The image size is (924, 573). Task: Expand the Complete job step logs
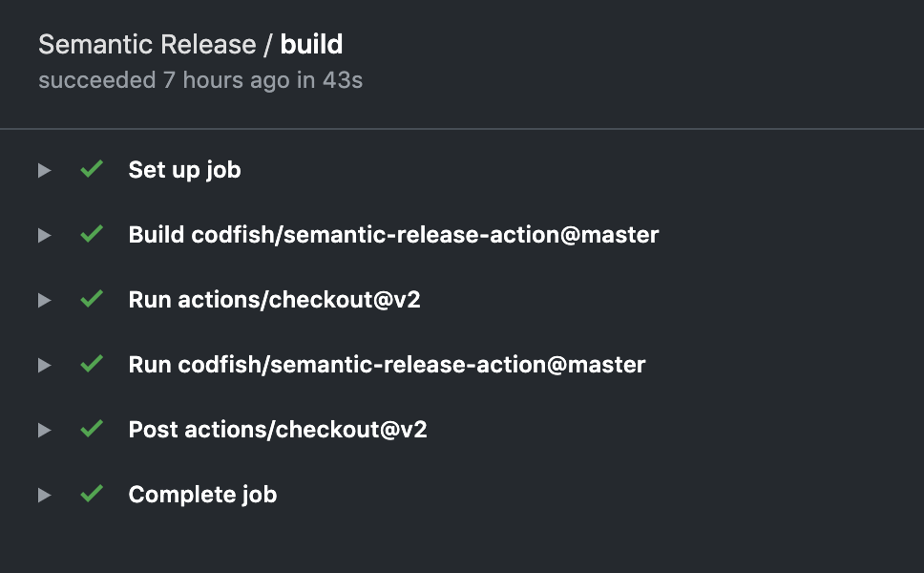point(44,494)
